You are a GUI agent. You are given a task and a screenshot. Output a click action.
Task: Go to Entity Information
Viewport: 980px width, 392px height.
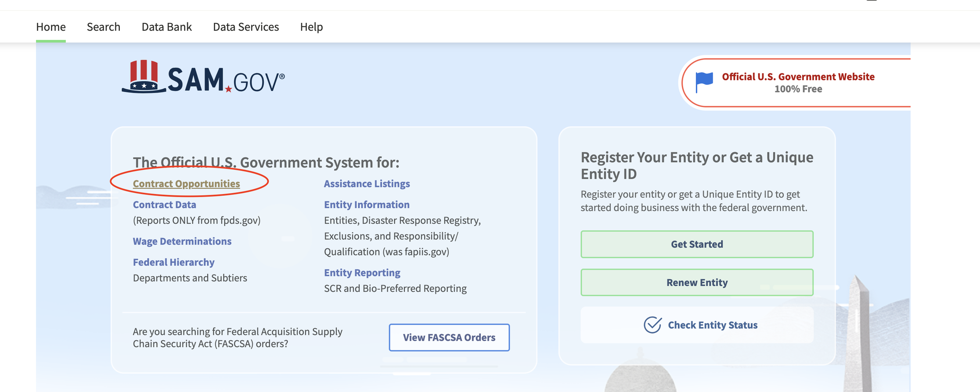[x=367, y=205]
